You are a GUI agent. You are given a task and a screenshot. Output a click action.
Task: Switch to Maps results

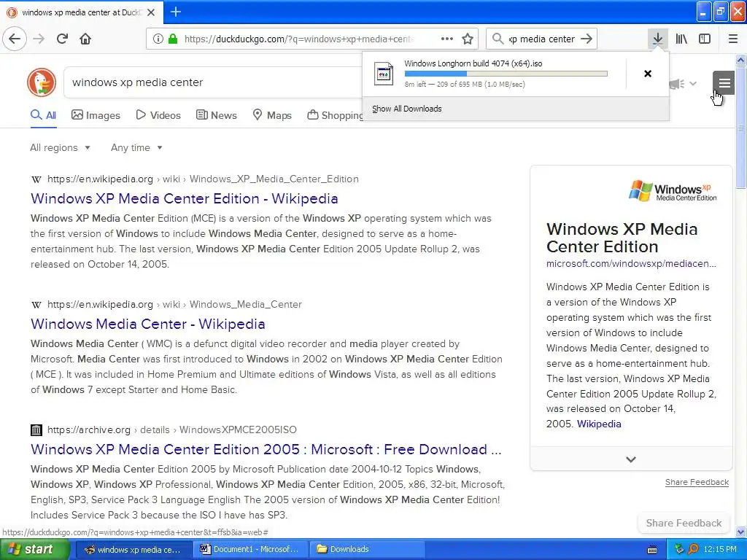click(x=272, y=115)
